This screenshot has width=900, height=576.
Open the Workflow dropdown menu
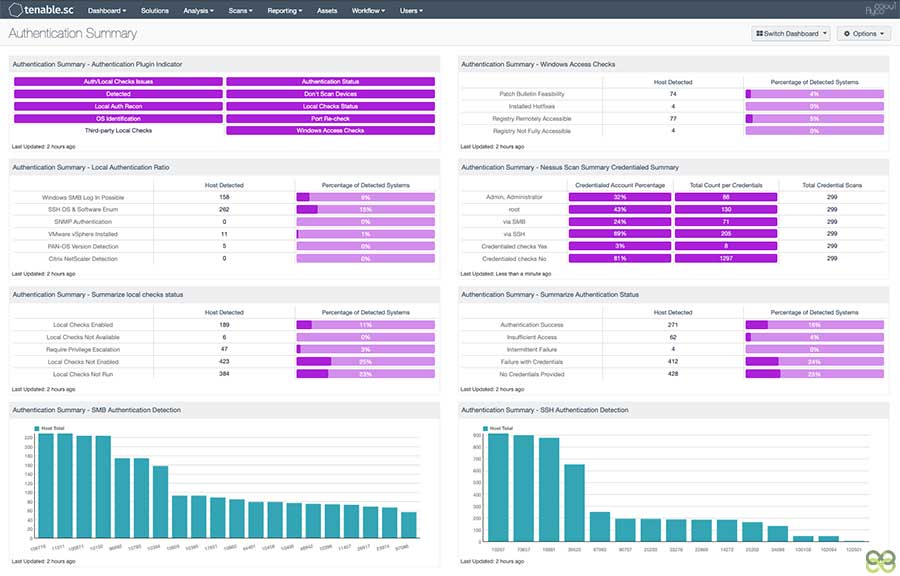(371, 11)
